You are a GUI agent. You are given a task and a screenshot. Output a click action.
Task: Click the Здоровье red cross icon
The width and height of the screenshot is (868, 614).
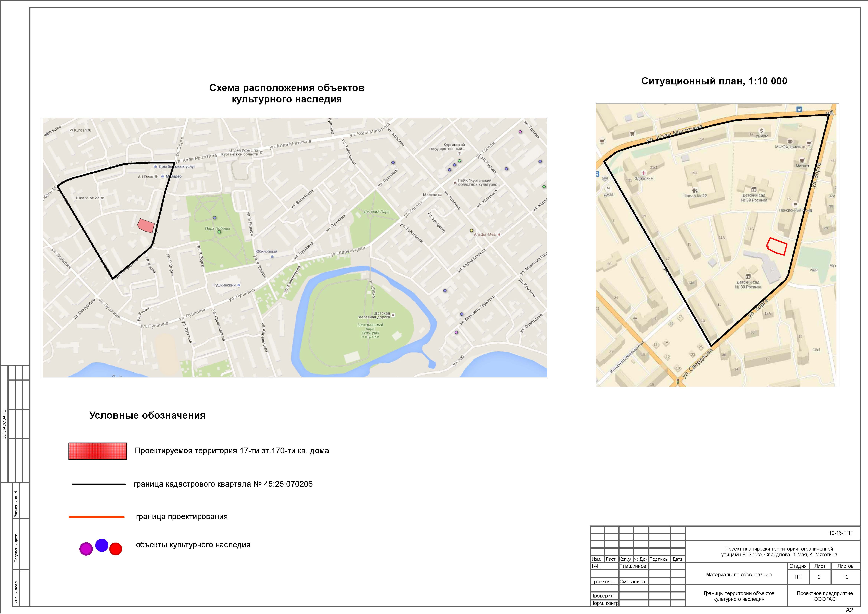[x=643, y=173]
